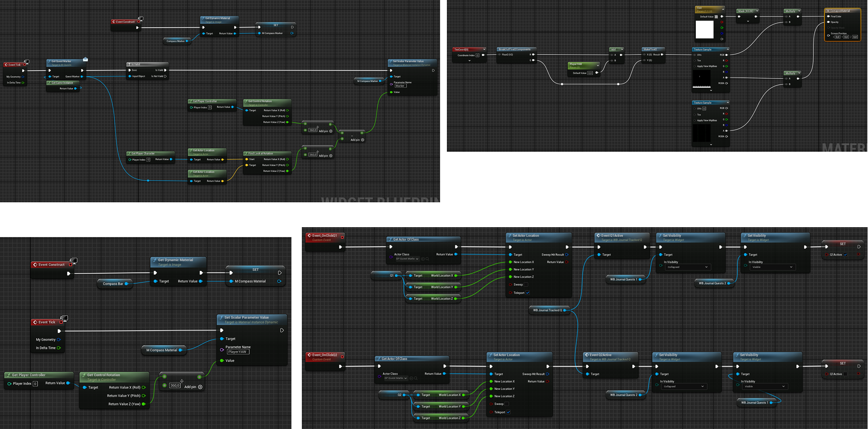Toggle Q1Active checkbox in upper SET node

tap(845, 255)
